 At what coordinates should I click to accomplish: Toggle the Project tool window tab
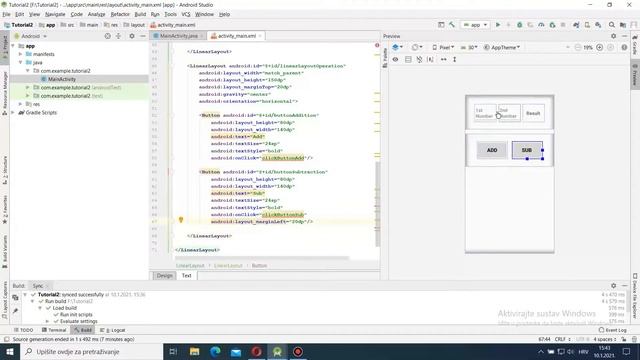click(x=5, y=48)
